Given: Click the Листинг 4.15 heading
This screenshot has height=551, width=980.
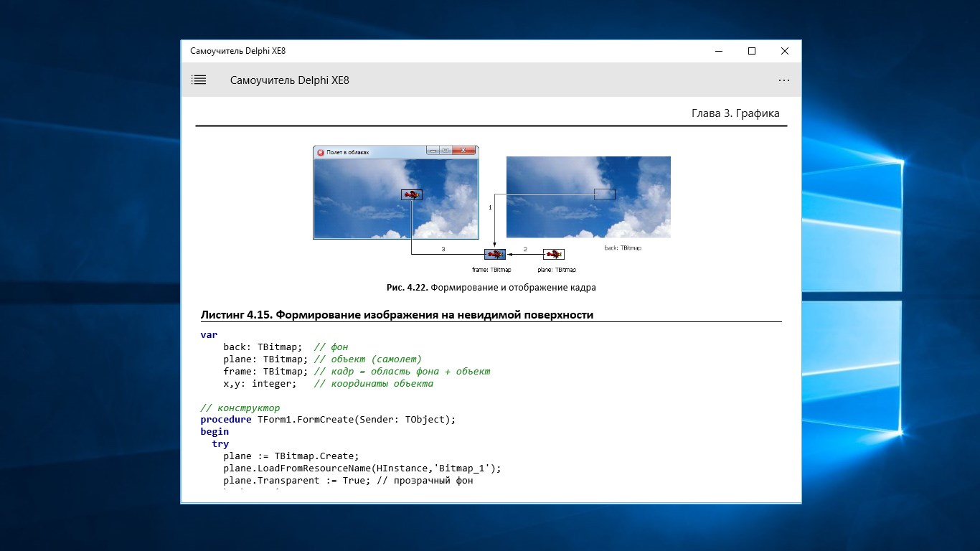Looking at the screenshot, I should (397, 314).
